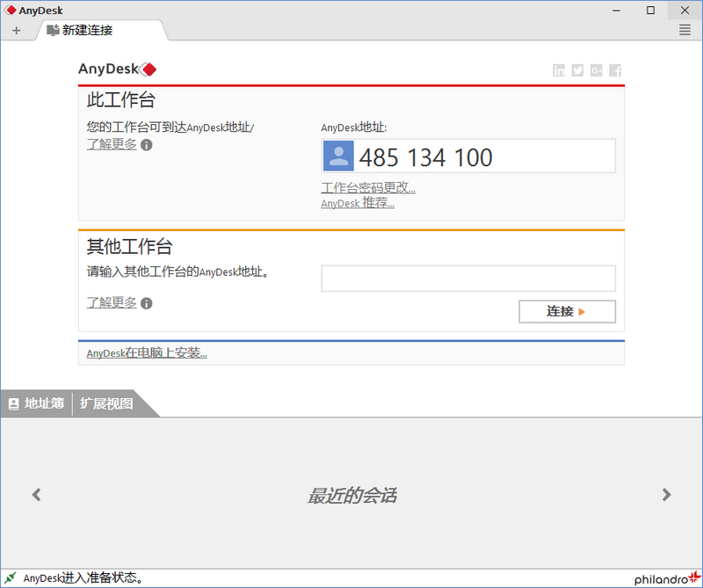Click the connection status icon in status bar
This screenshot has width=703, height=588.
[11, 577]
